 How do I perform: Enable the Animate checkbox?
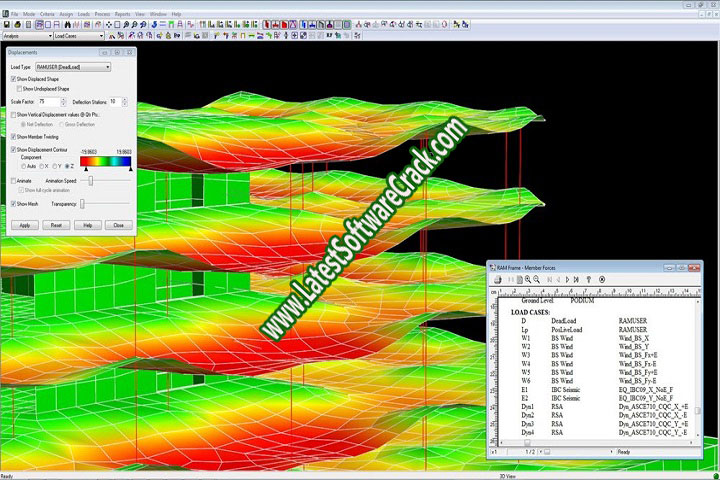(13, 181)
